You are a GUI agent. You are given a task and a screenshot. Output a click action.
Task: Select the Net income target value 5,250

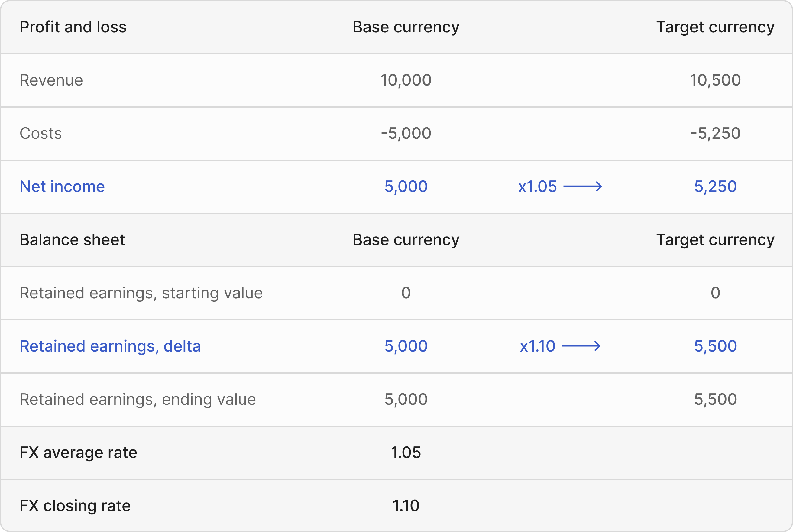click(x=715, y=187)
